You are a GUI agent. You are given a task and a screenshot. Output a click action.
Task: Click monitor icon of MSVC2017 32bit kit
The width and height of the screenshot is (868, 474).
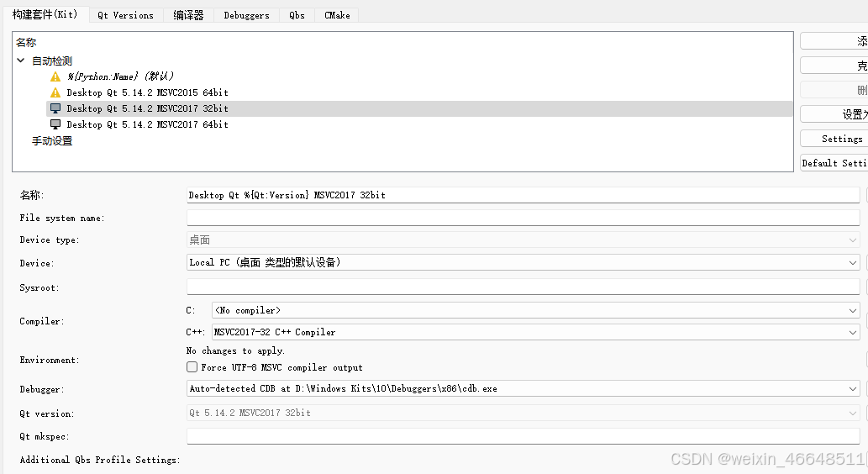click(55, 108)
